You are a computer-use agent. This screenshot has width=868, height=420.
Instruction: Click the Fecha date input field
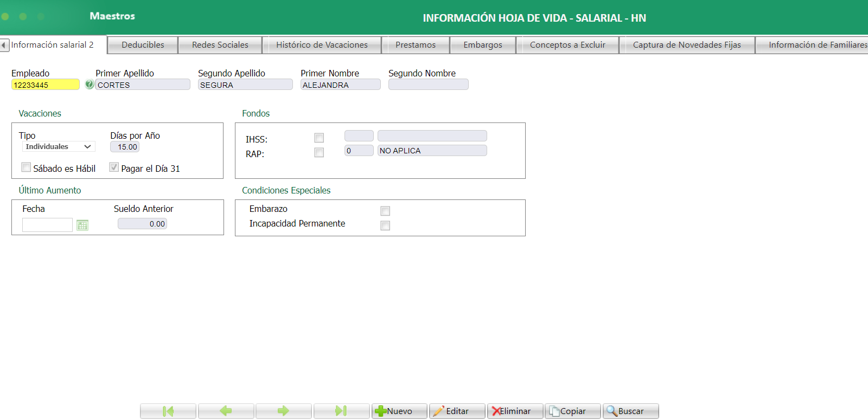click(x=47, y=225)
